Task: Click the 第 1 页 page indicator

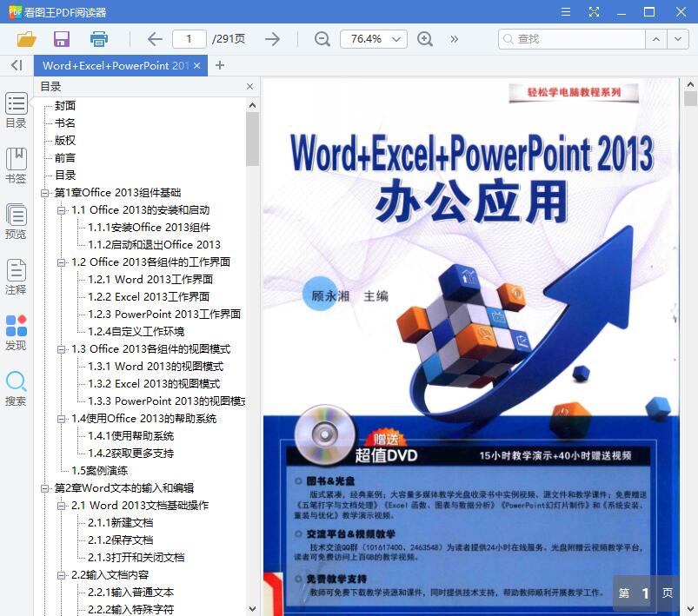Action: point(646,593)
